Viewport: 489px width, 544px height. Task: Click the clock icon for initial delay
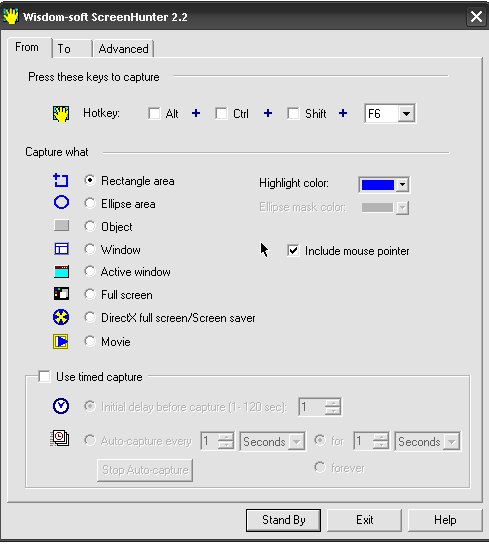point(61,406)
